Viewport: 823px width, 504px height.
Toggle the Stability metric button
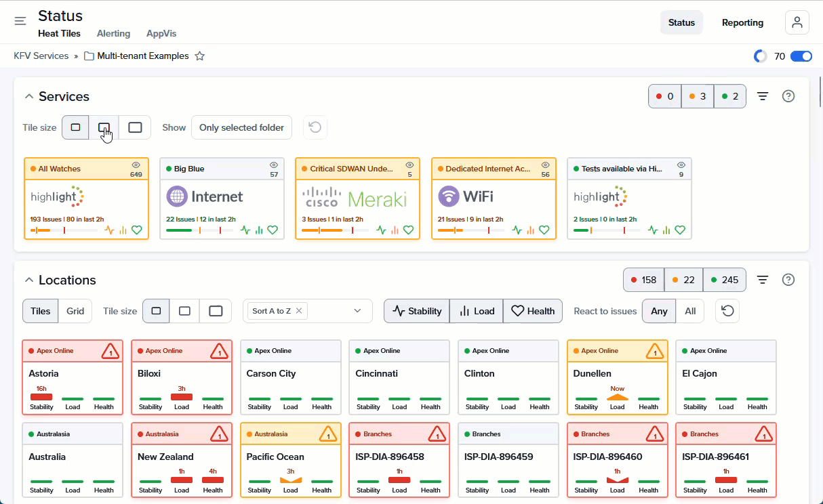click(x=417, y=311)
